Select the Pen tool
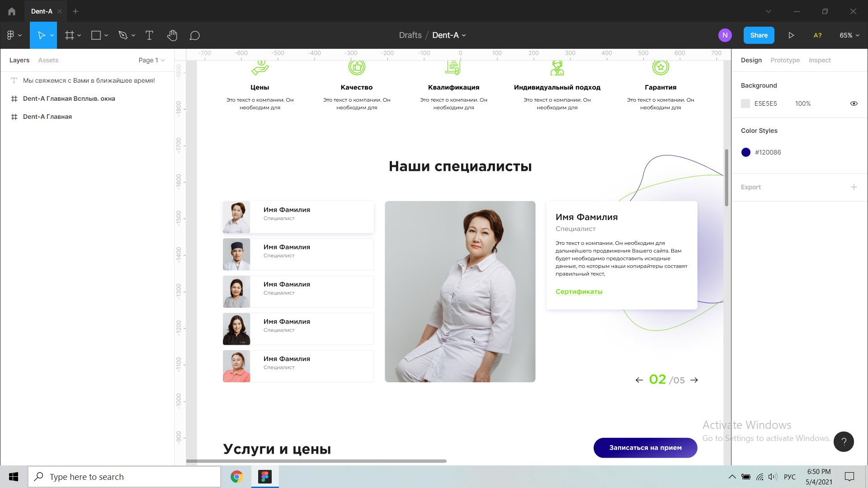The image size is (868, 488). tap(123, 35)
